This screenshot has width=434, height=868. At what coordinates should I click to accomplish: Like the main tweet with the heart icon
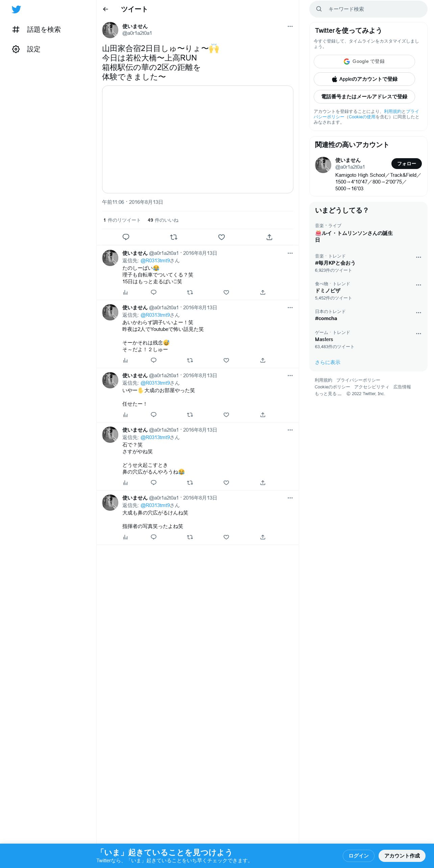(x=222, y=237)
